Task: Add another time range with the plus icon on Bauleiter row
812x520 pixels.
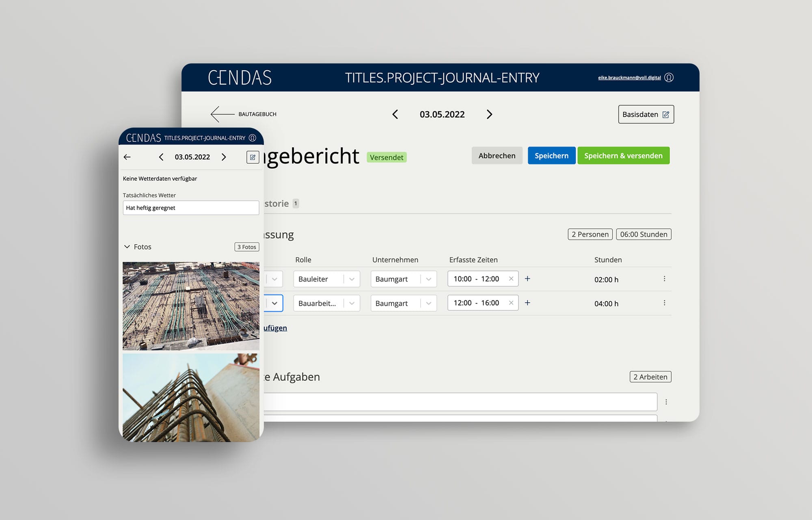Action: (527, 279)
